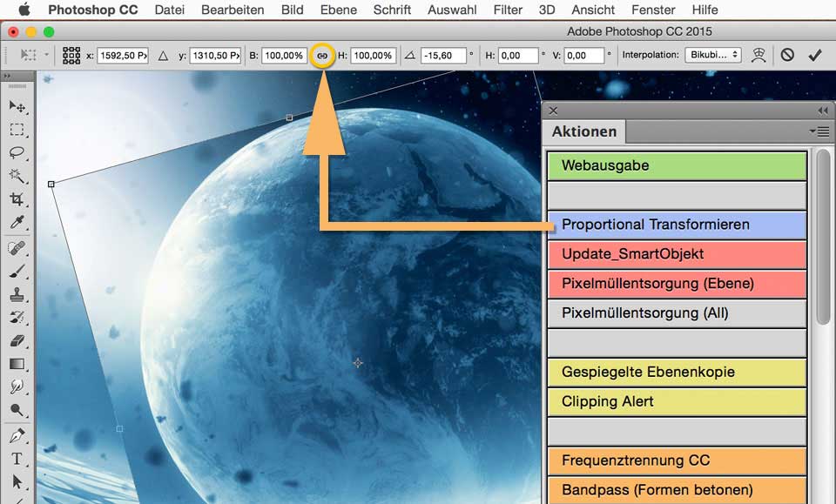The height and width of the screenshot is (504, 836).
Task: Run the Clipping Alert action
Action: tap(677, 401)
